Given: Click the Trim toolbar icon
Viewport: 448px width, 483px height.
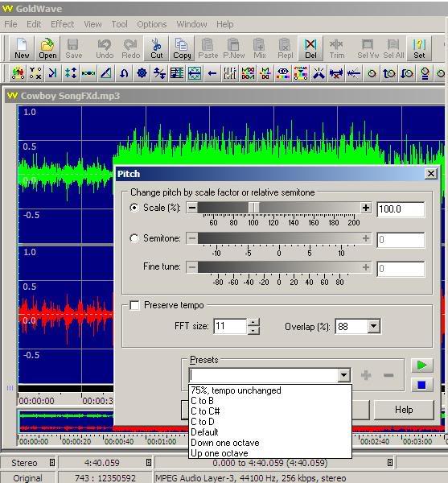Looking at the screenshot, I should [337, 48].
